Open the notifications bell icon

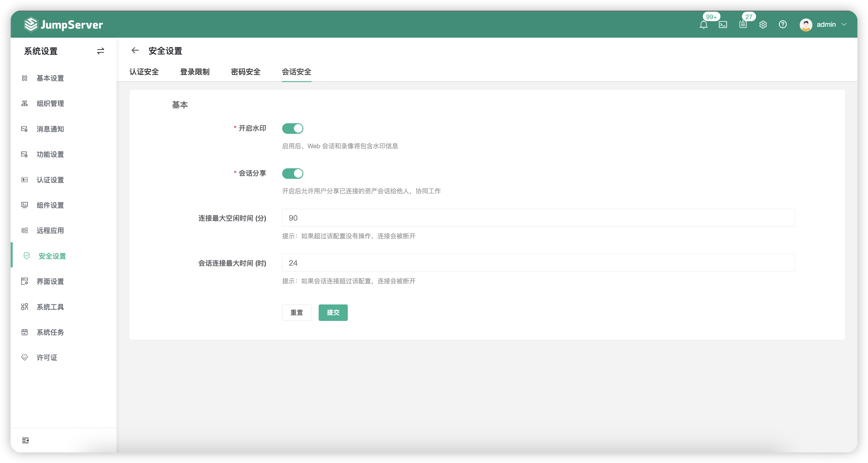(703, 25)
